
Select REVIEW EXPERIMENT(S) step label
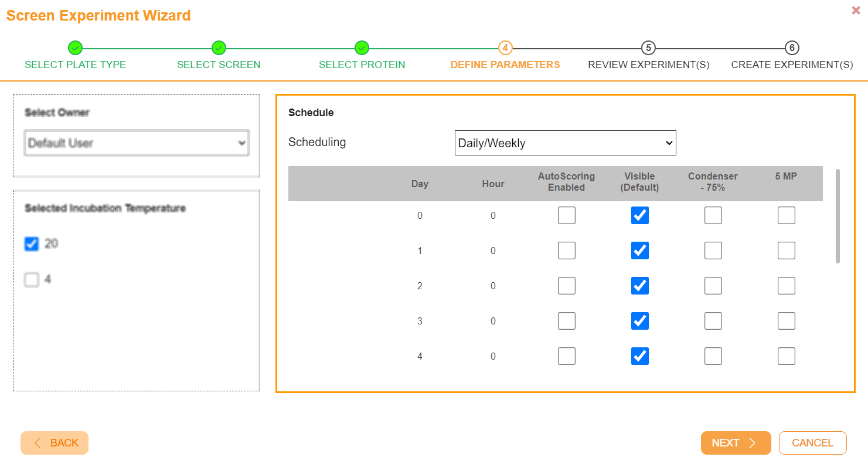[x=648, y=65]
